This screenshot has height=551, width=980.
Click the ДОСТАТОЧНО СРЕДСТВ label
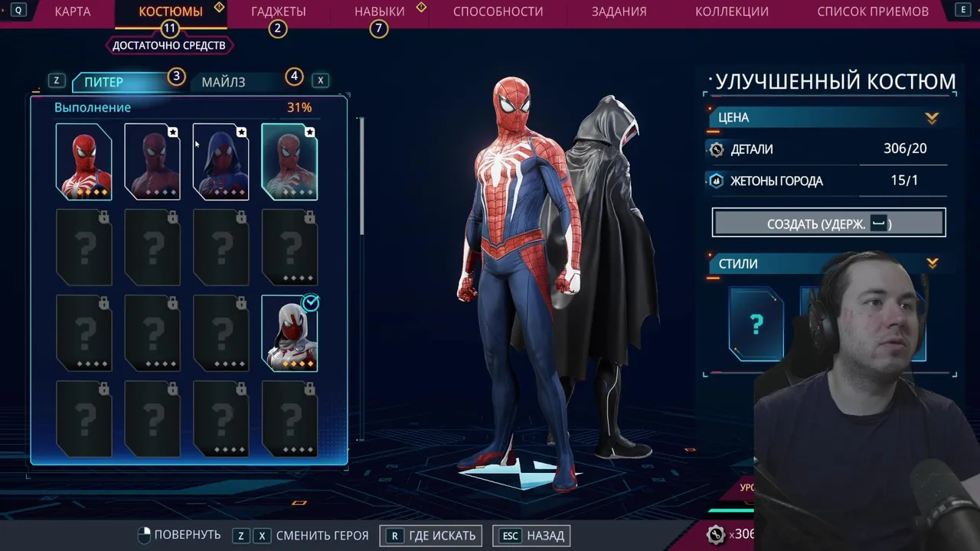click(169, 46)
